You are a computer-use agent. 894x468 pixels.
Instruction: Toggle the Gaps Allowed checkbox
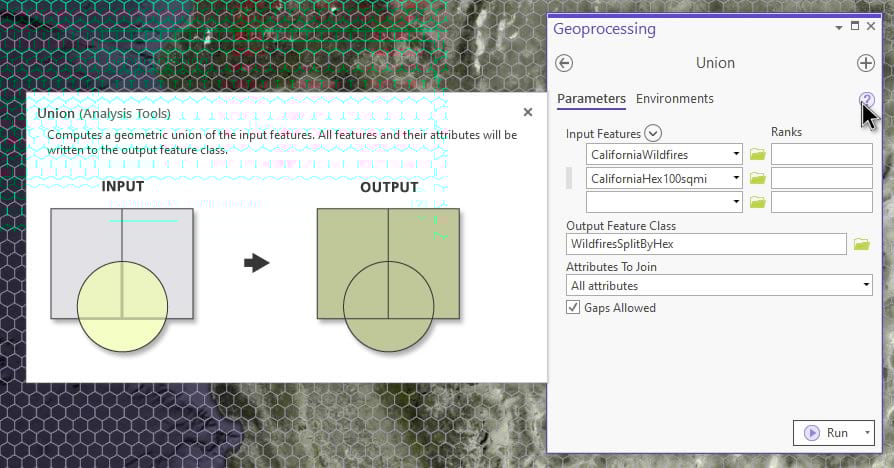click(x=573, y=308)
